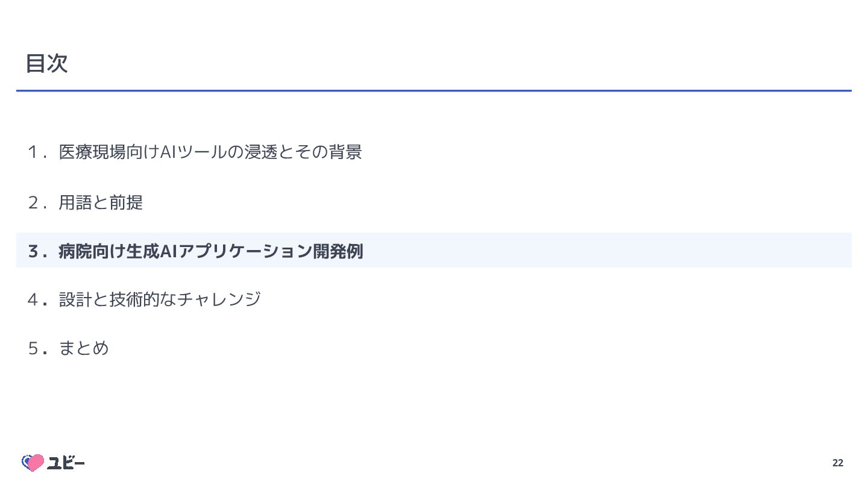Viewport: 868px width, 488px height.
Task: Click the number 1 list marker
Action: click(33, 152)
